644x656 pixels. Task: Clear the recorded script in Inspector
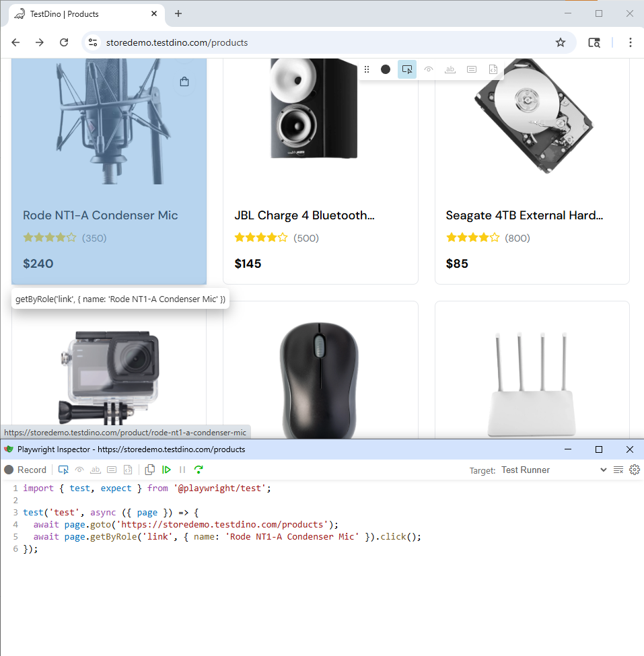tap(618, 470)
